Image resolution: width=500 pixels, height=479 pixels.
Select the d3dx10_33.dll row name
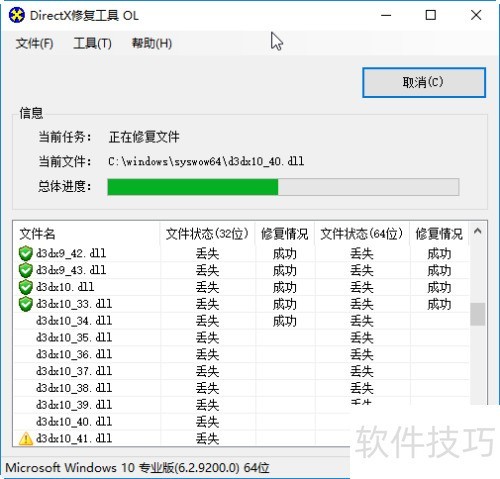(x=74, y=304)
